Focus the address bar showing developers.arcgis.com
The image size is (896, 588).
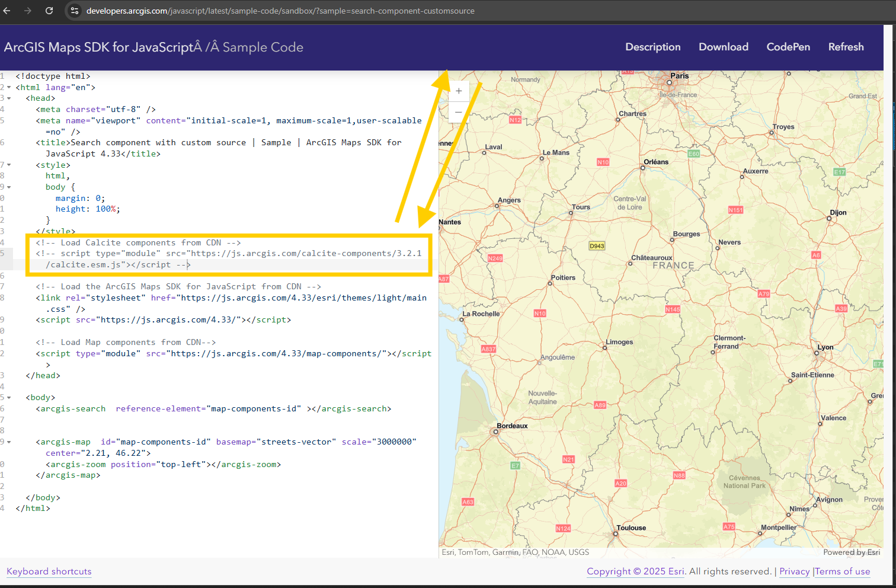(x=280, y=11)
